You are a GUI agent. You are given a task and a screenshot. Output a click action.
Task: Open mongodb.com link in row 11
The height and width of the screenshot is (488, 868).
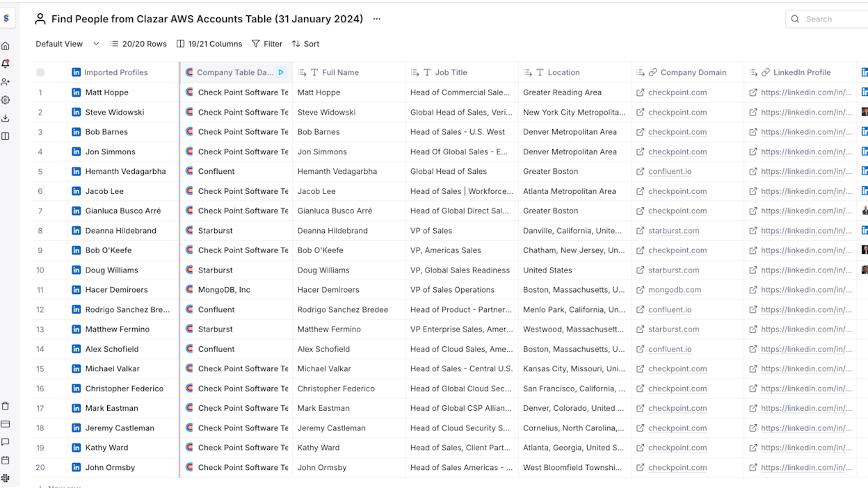[x=675, y=290]
